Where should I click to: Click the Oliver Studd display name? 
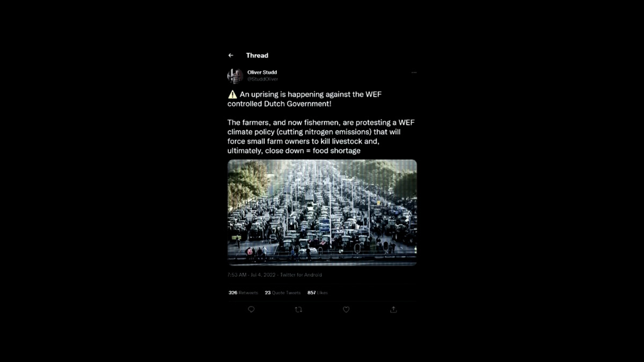pyautogui.click(x=262, y=72)
